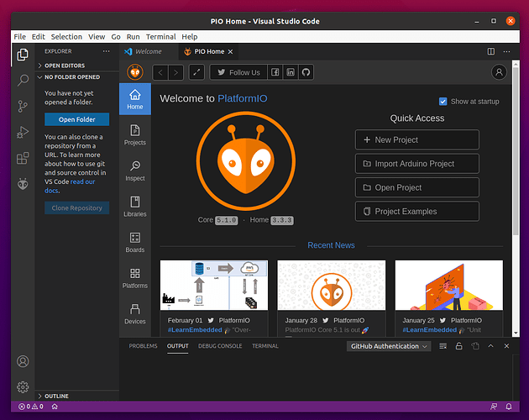Open the Extensions view in activity bar
Image resolution: width=529 pixels, height=420 pixels.
23,158
